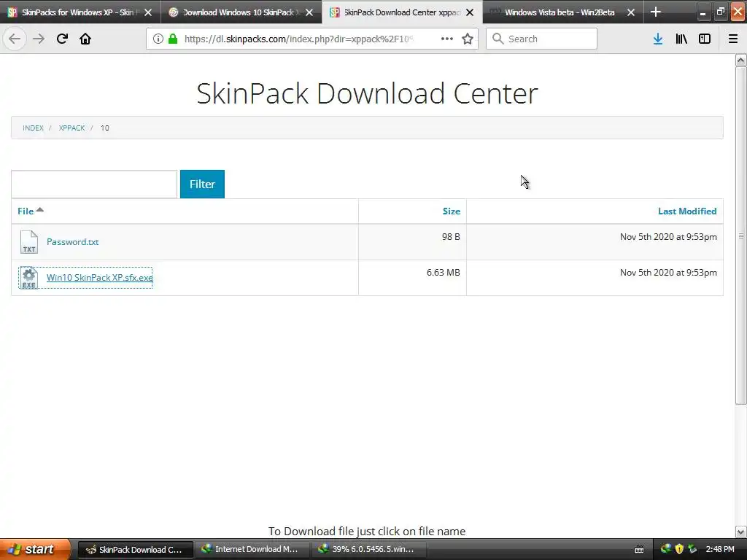The height and width of the screenshot is (560, 747).
Task: Open the downloads arrow panel
Action: 658,39
